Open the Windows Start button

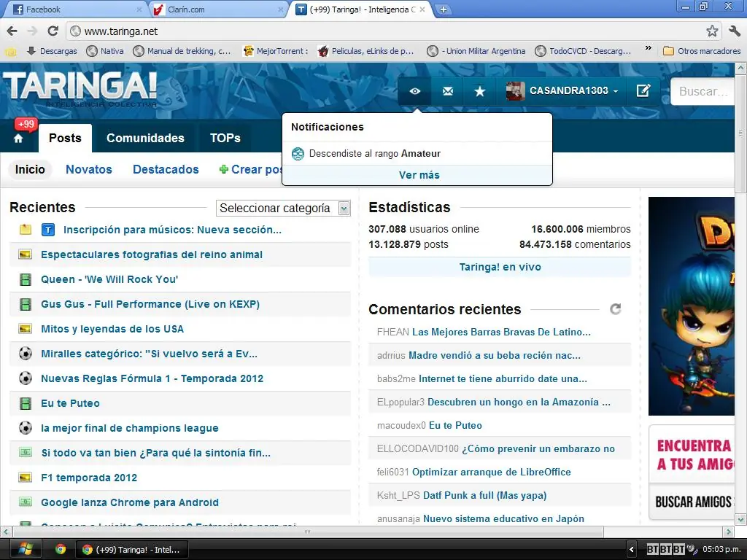click(x=26, y=550)
